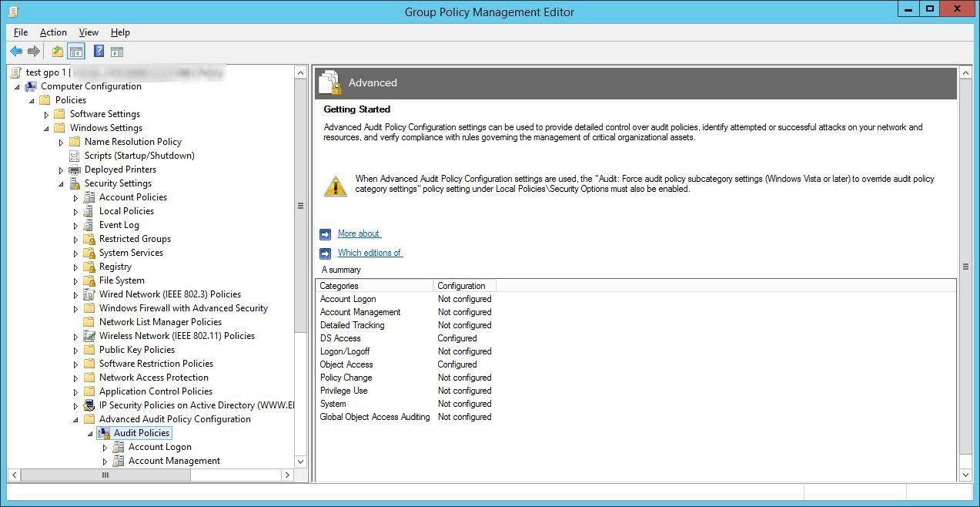The height and width of the screenshot is (507, 980).
Task: Select the Deployed Printers printer icon
Action: tap(75, 170)
